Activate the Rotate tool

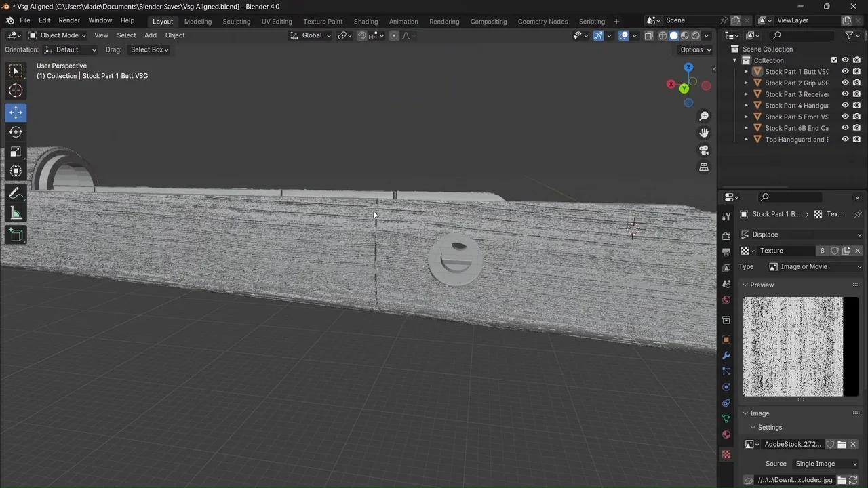click(x=16, y=132)
